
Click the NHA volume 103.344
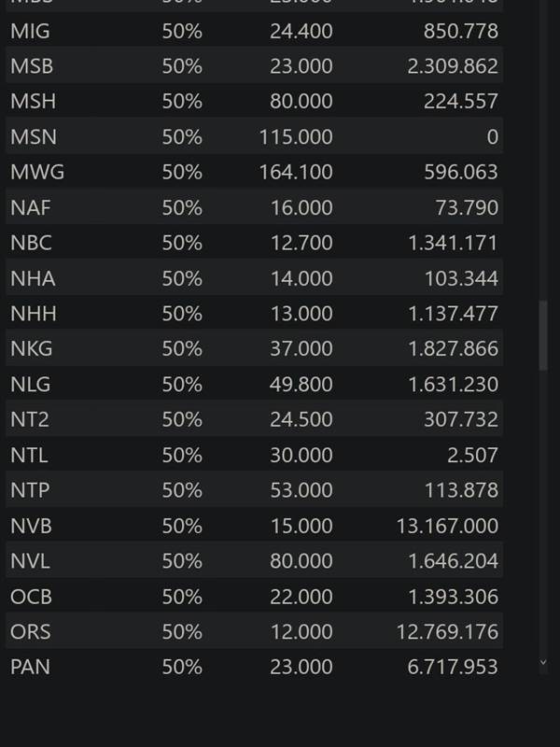(x=461, y=278)
